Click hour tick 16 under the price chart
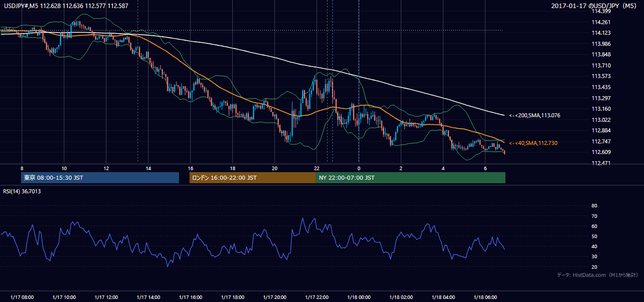644x302 pixels. 190,168
